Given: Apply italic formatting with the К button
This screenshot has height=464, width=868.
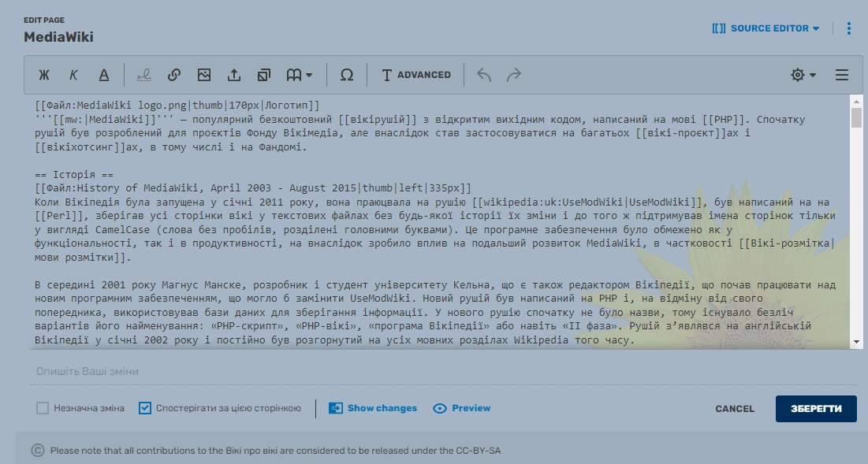Looking at the screenshot, I should (x=73, y=75).
